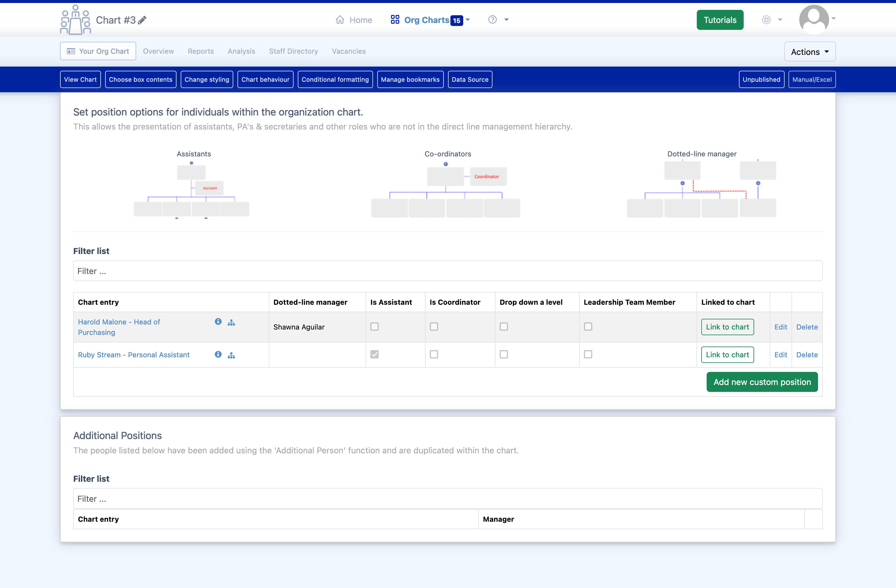896x588 pixels.
Task: Toggle Leadership Team Member for Ruby Stream
Action: 588,354
